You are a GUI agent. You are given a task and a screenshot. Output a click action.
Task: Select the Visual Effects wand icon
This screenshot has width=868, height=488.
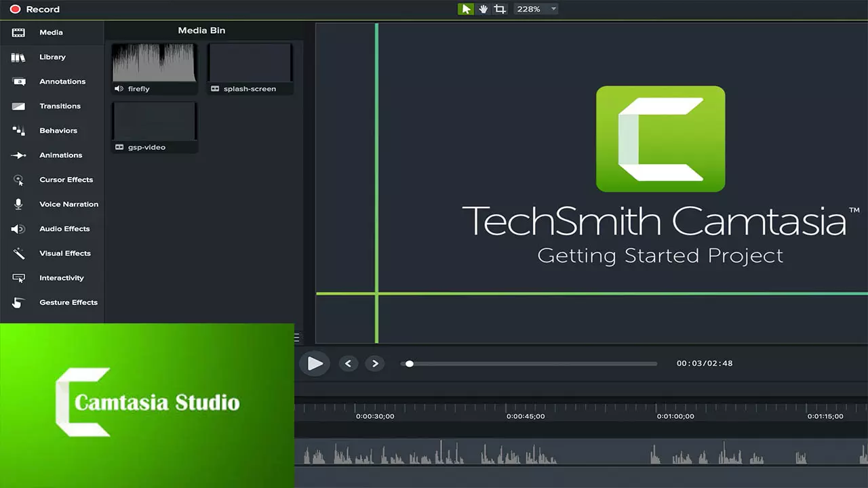(19, 253)
